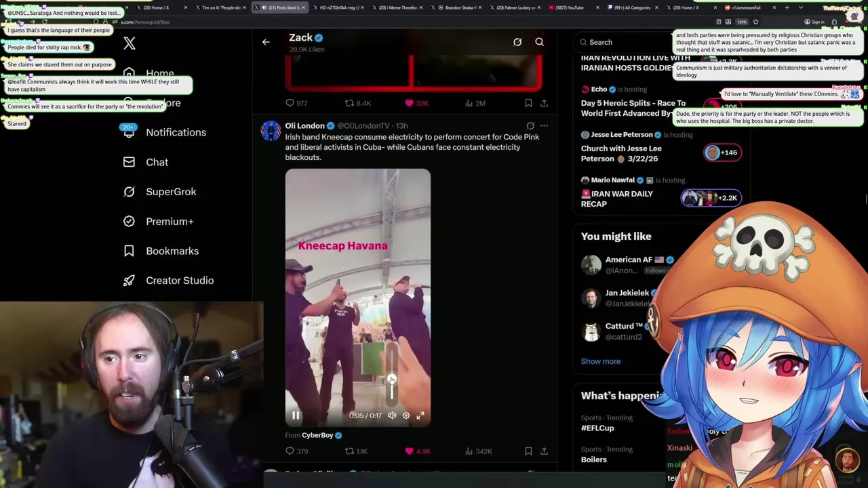This screenshot has height=488, width=868.
Task: Open the SuperGrok icon in sidebar
Action: tap(129, 192)
